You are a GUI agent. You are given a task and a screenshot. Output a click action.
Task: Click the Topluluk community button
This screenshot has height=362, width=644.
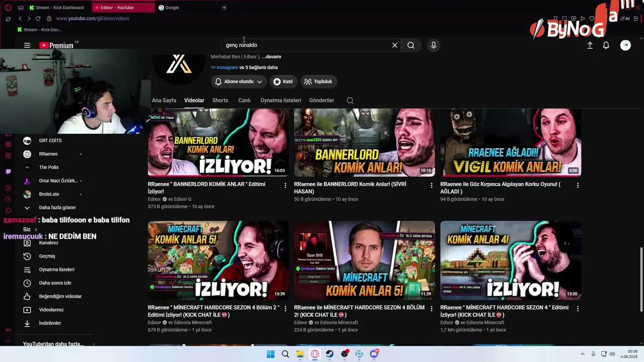(318, 81)
